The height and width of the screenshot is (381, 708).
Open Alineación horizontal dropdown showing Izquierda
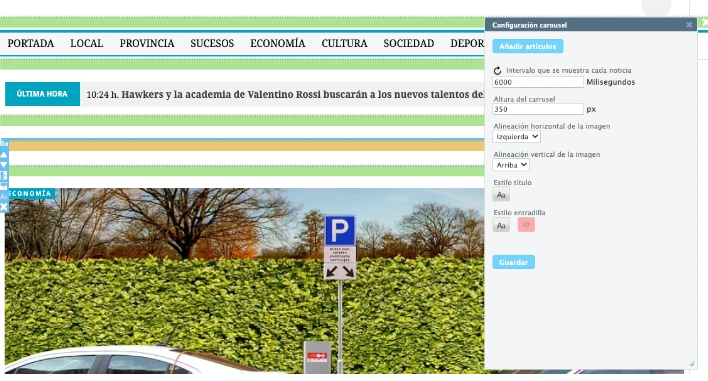coord(516,136)
